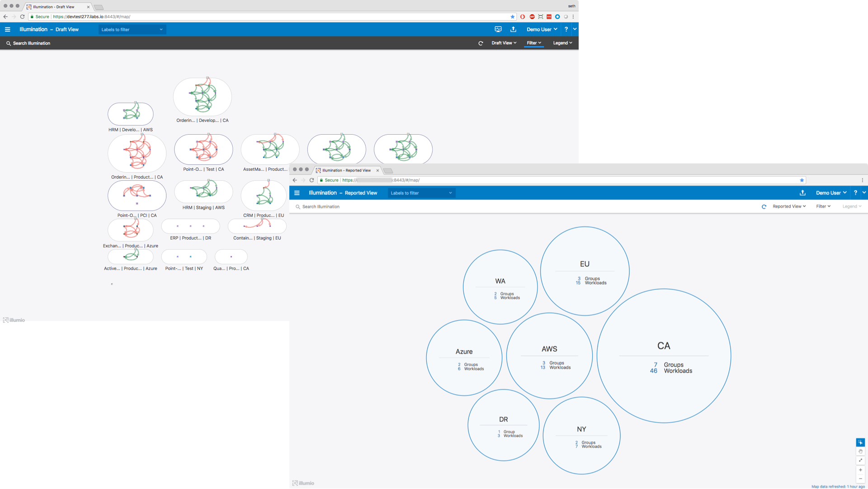Select the HRM | Develo... | AWS group

pos(130,114)
